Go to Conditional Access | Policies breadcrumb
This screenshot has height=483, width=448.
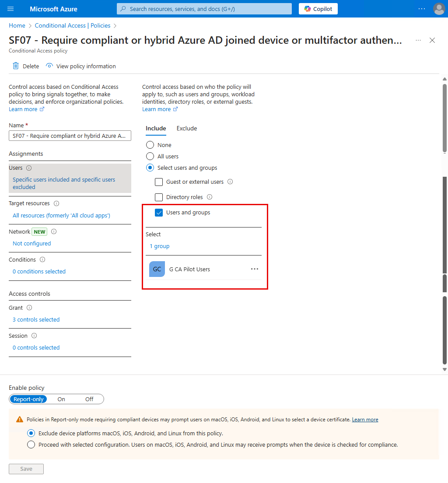click(73, 25)
